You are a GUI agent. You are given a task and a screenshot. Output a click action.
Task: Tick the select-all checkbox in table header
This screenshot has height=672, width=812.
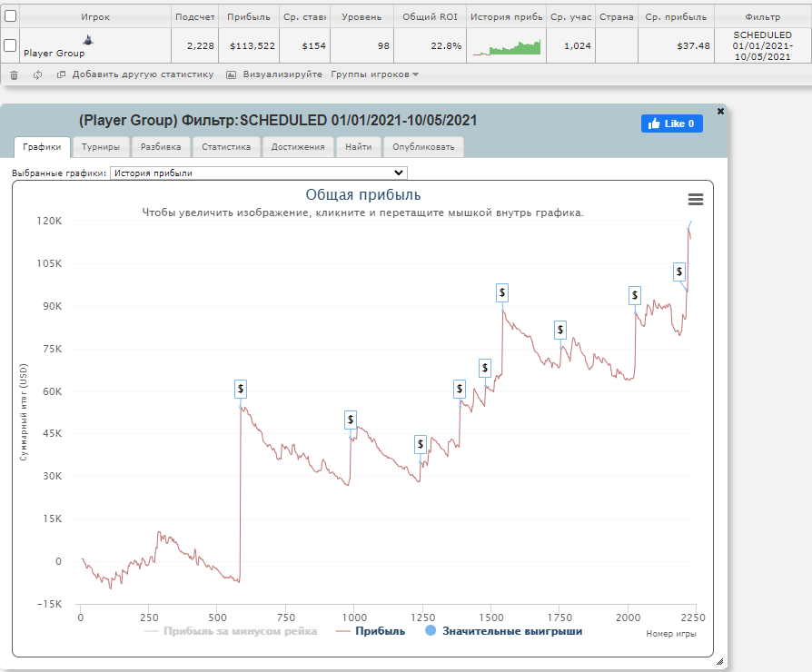(x=10, y=17)
